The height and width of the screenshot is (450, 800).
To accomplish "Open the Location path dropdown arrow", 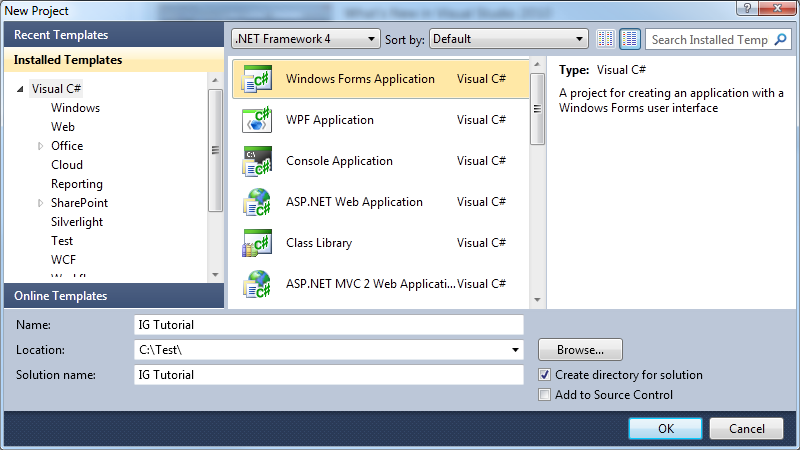I will 515,350.
